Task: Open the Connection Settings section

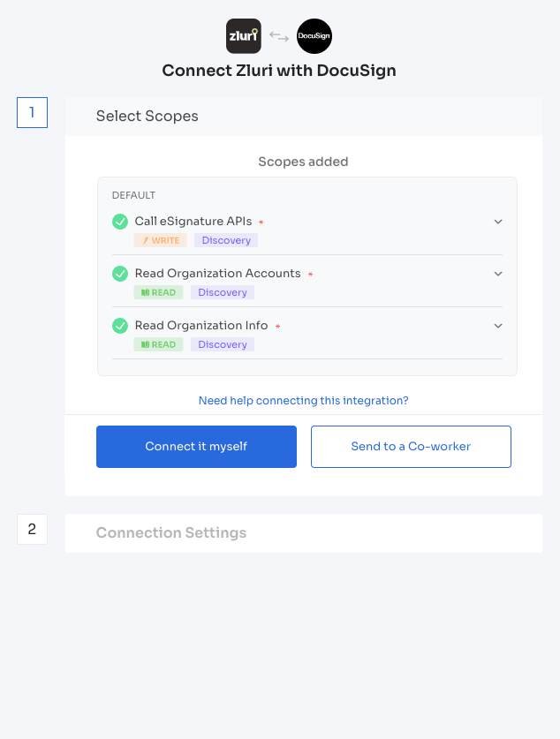Action: coord(304,533)
